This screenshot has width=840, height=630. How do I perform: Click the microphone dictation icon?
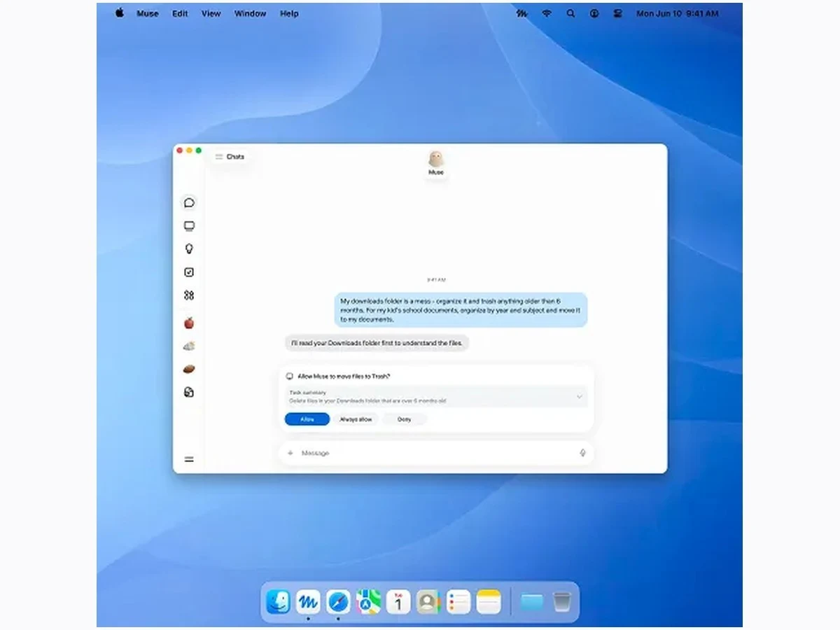pyautogui.click(x=582, y=453)
